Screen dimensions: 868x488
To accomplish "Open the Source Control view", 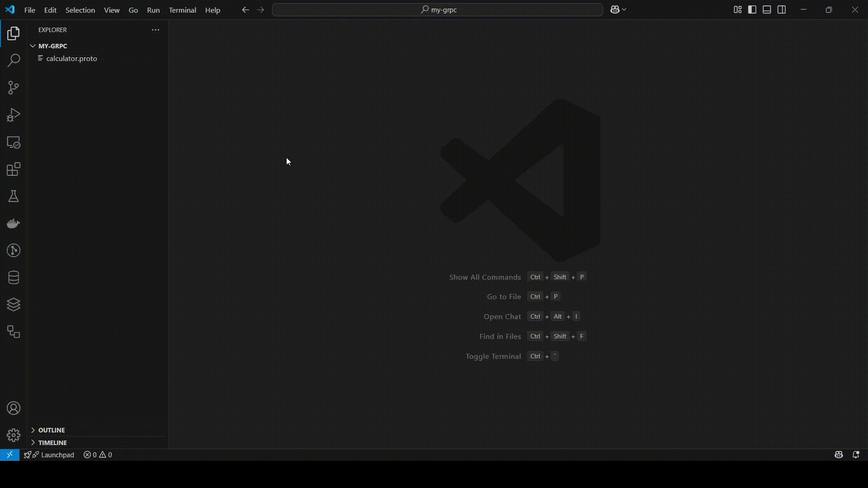I will [14, 88].
